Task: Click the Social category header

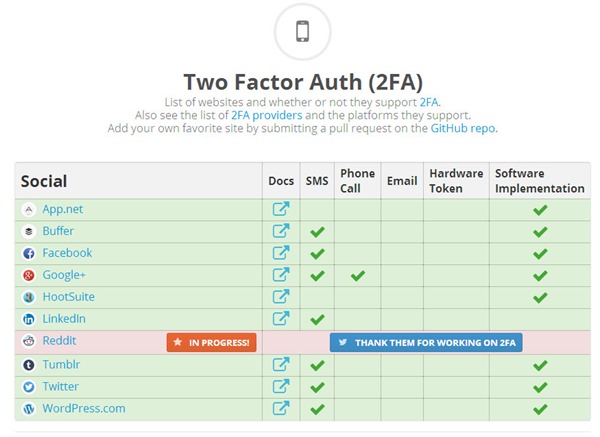Action: tap(44, 181)
